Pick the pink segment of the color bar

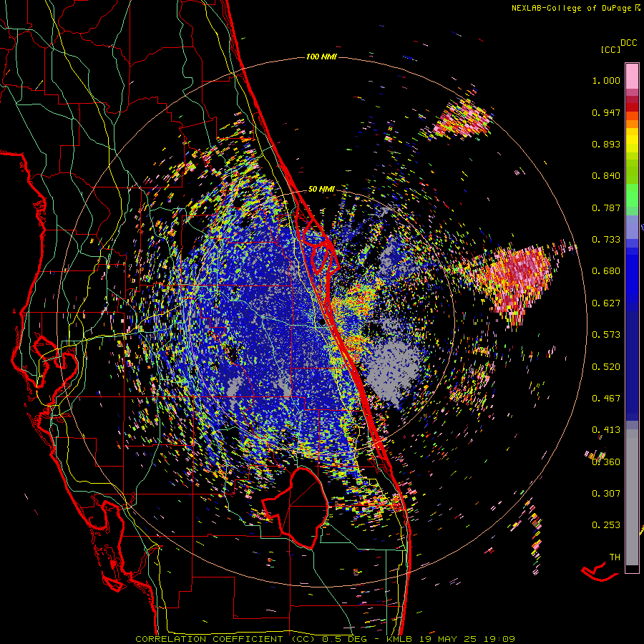tap(632, 77)
